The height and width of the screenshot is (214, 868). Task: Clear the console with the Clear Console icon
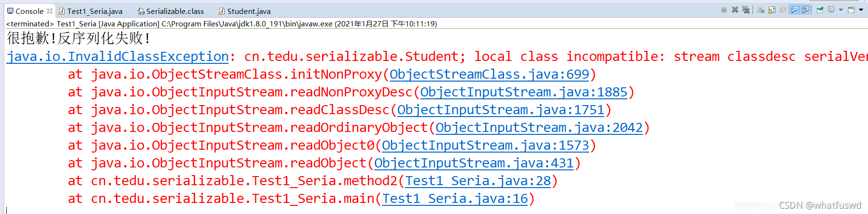click(761, 10)
